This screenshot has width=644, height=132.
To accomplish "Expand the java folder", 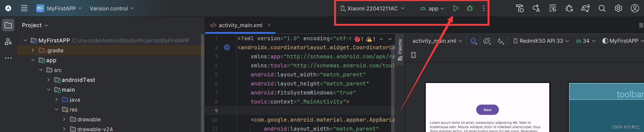I will (x=57, y=100).
